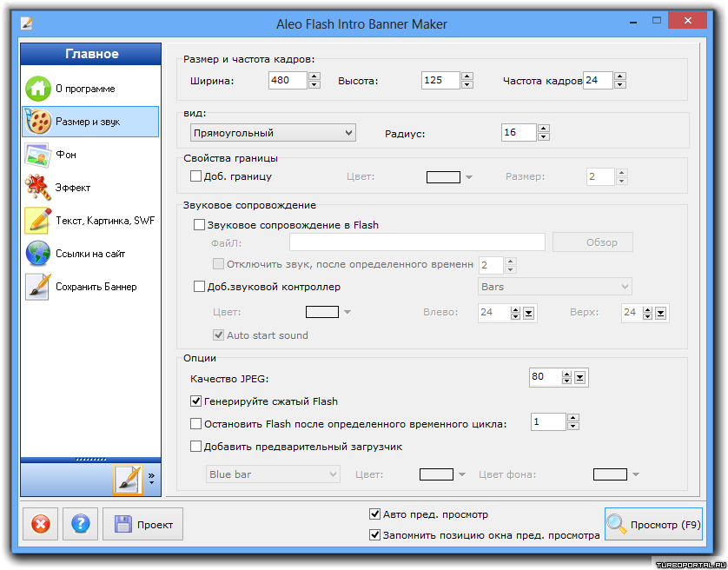
Task: Open Текст, Картинка, SWF section
Action: [91, 221]
